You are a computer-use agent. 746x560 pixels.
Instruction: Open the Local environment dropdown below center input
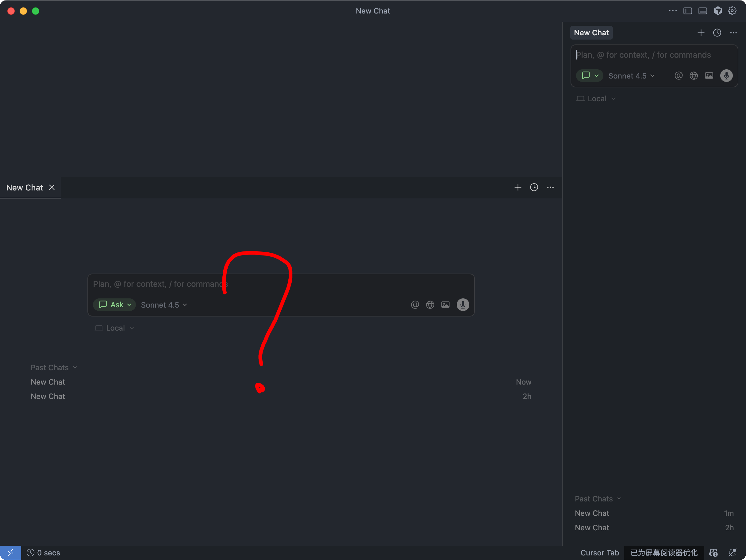[x=115, y=328]
